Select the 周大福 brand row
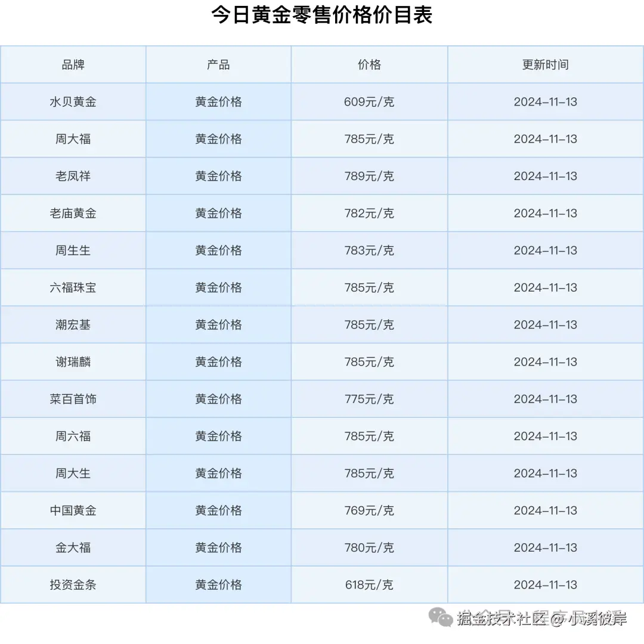The image size is (644, 644). [x=73, y=139]
